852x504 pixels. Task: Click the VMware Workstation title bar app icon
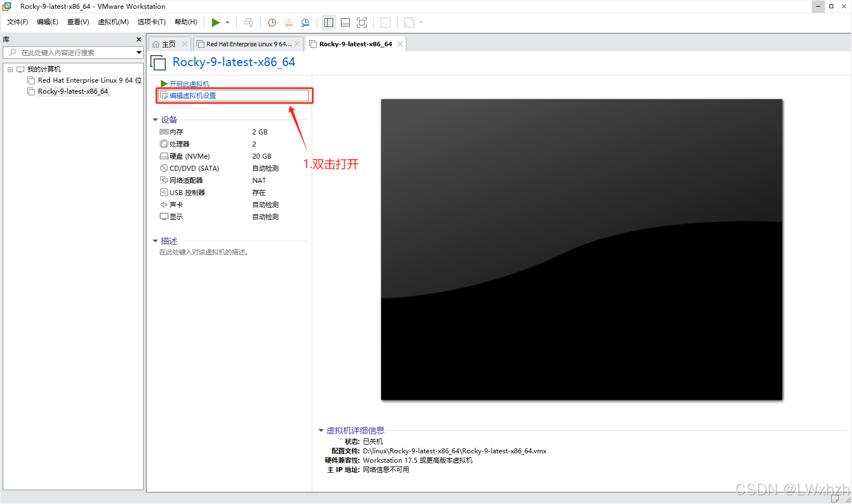coord(7,7)
